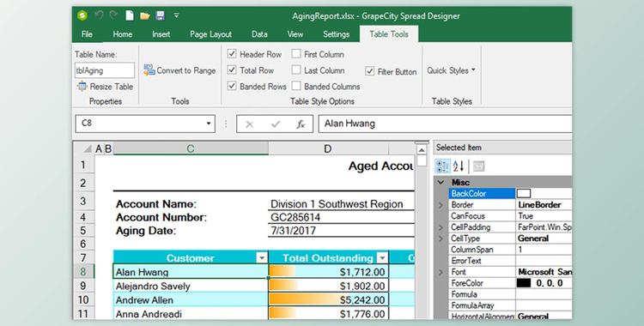This screenshot has height=326, width=644.
Task: Create a new file with the page icon
Action: (x=130, y=15)
